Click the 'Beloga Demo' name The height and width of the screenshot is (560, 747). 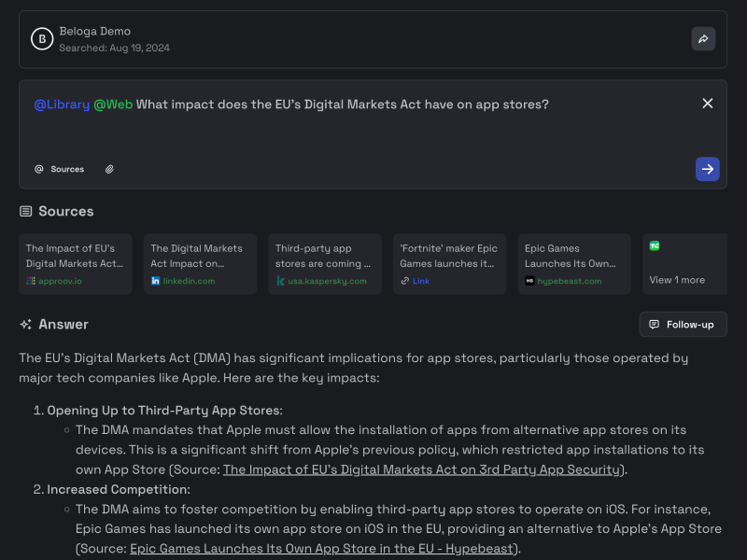click(x=95, y=32)
